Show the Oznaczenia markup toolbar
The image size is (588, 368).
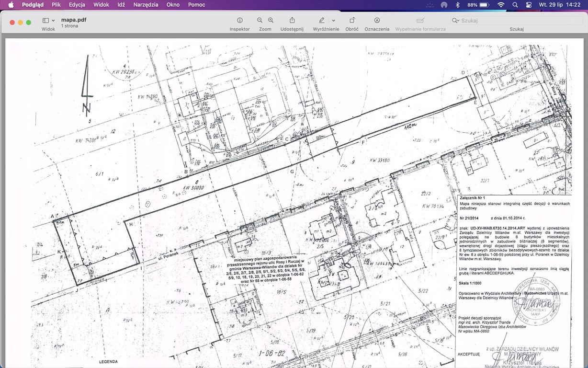[x=377, y=21]
